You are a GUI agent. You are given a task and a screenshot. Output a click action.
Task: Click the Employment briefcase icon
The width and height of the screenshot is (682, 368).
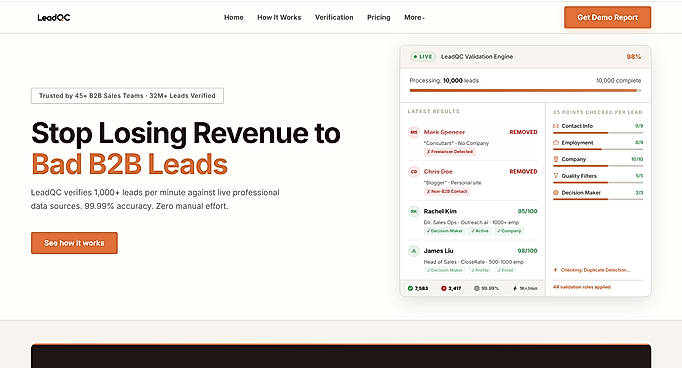[x=556, y=142]
